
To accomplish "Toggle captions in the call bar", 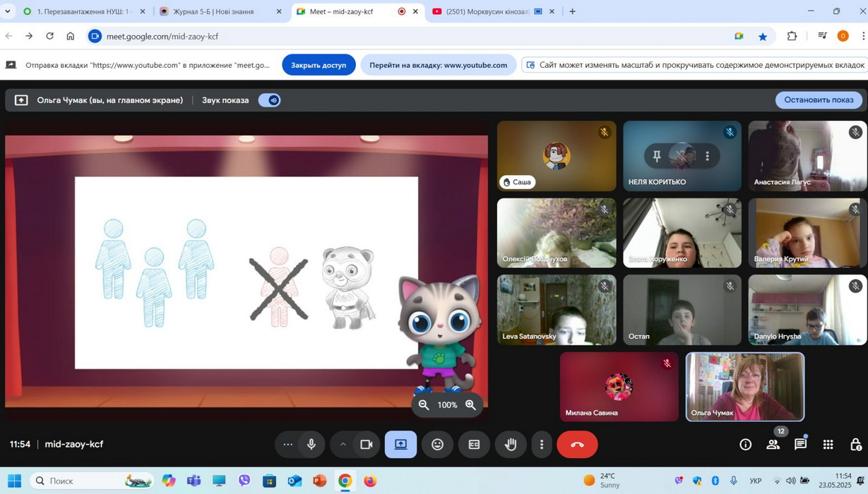I will [474, 445].
